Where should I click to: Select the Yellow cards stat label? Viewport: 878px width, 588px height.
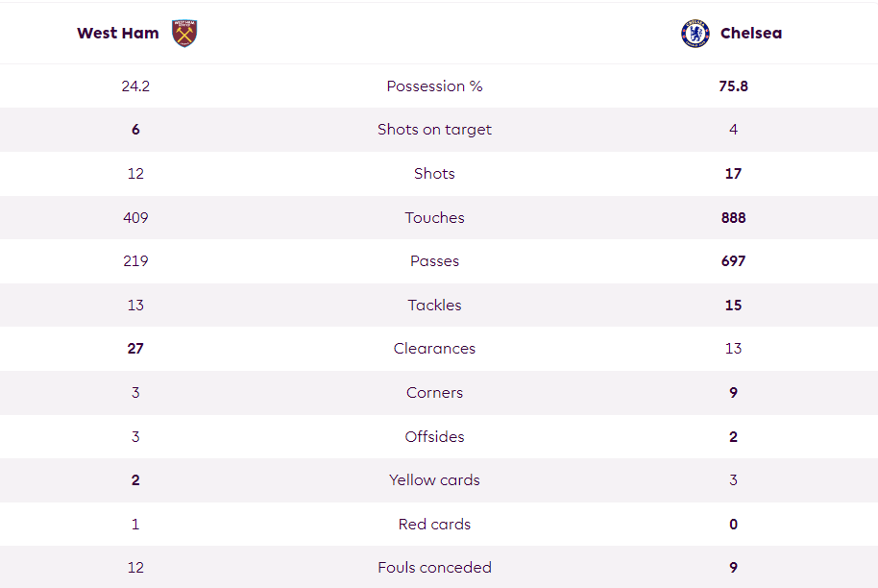434,480
